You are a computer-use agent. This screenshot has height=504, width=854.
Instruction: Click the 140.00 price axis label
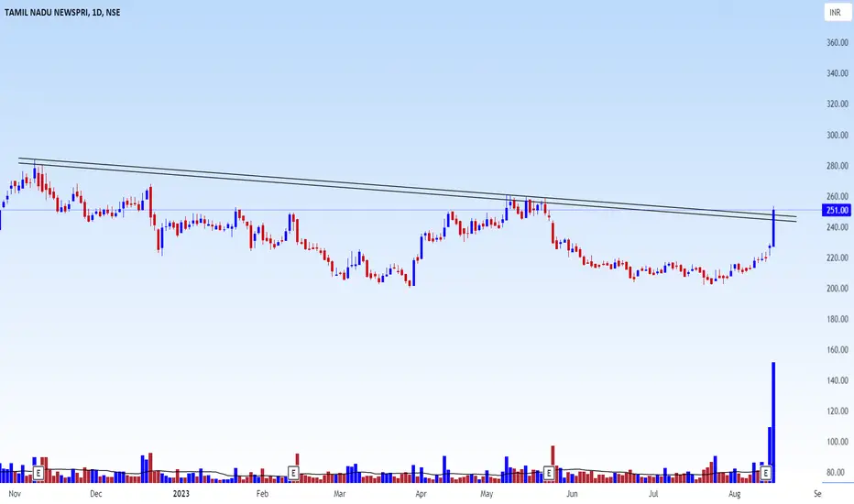pyautogui.click(x=838, y=380)
